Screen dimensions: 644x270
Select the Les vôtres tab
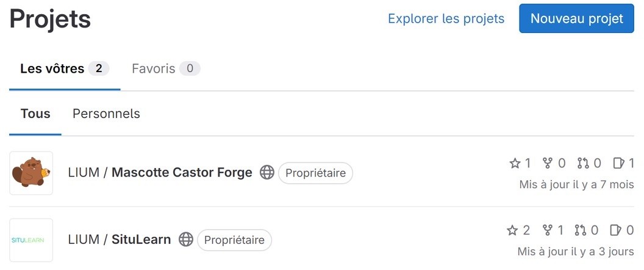point(65,68)
